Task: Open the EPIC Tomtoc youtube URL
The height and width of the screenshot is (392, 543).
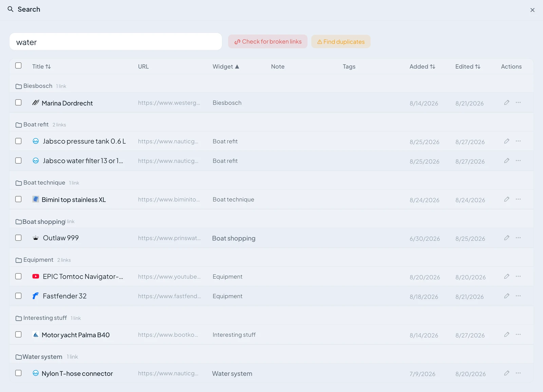Action: 169,277
